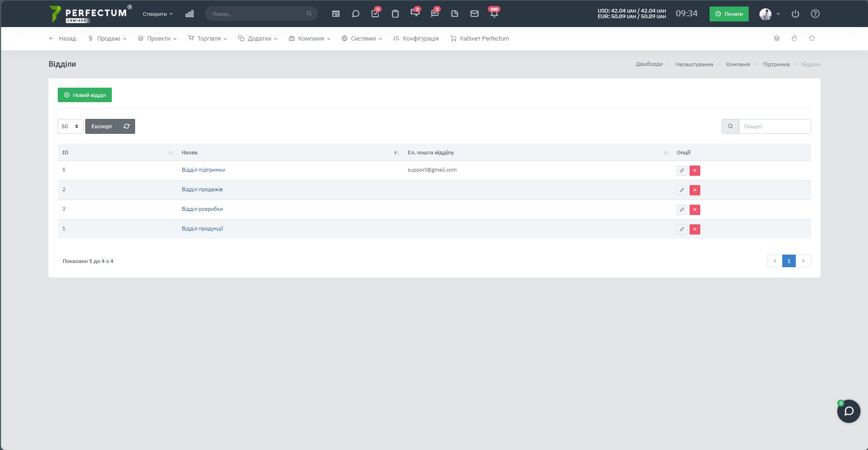
Task: Delete the Відділ продукції department
Action: pos(695,229)
